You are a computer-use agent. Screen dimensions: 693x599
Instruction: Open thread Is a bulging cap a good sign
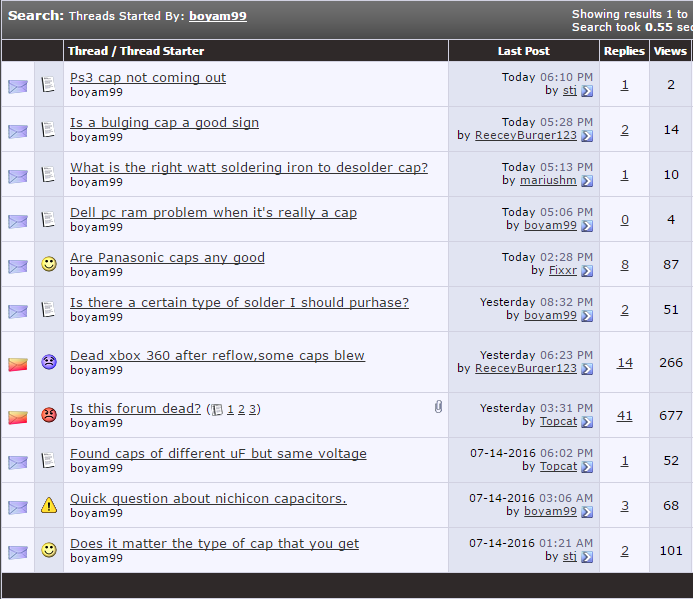click(x=164, y=123)
